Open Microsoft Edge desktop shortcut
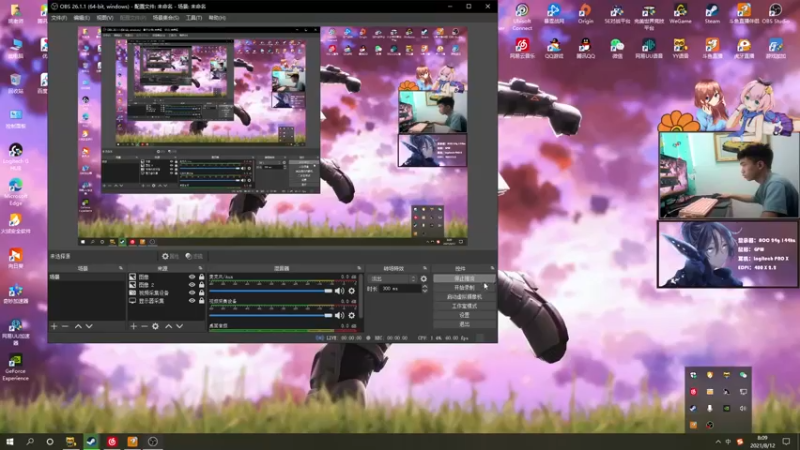Viewport: 800px width, 450px height. click(x=15, y=191)
